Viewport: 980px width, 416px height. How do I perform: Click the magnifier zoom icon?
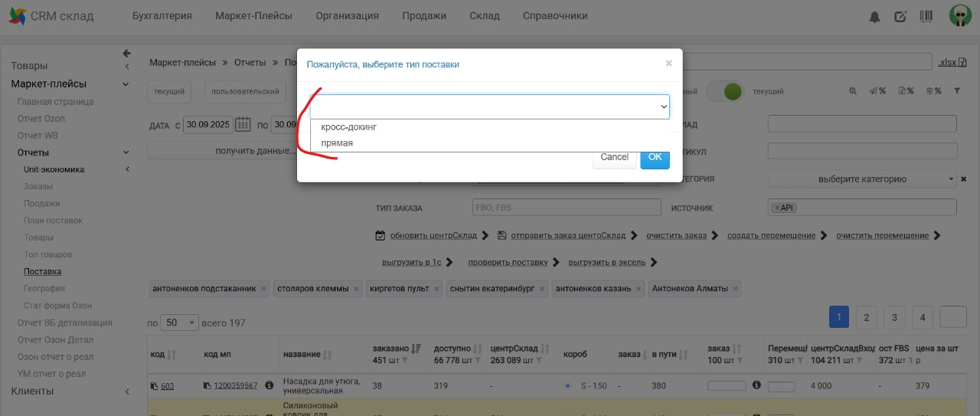[x=853, y=91]
